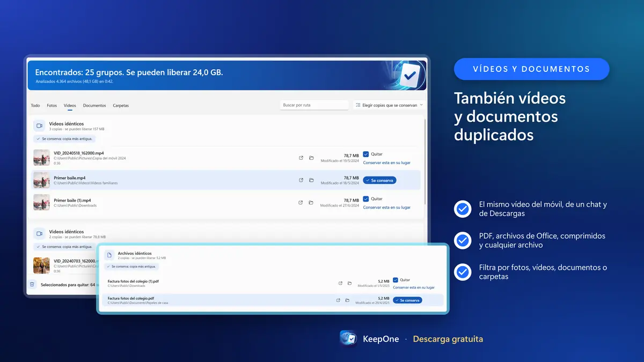Viewport: 644px width, 362px height.
Task: Click the results list vertical scrollbar
Action: (x=426, y=161)
